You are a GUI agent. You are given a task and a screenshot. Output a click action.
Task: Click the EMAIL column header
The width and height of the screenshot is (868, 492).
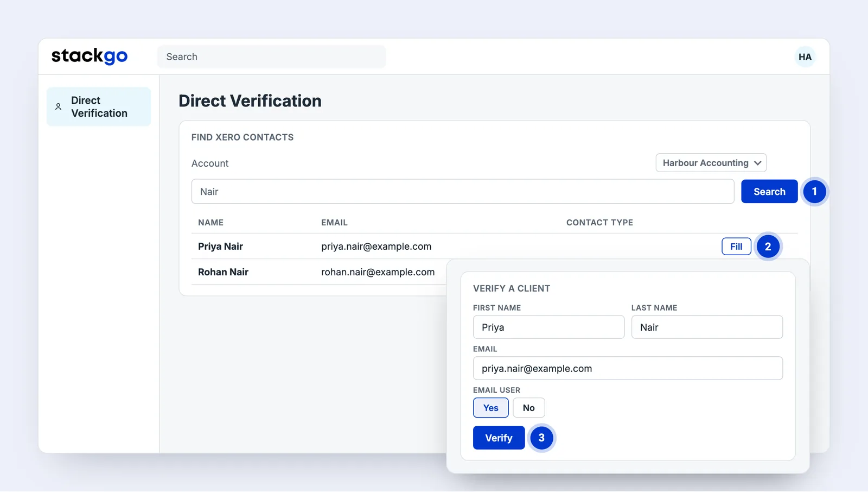(x=334, y=223)
